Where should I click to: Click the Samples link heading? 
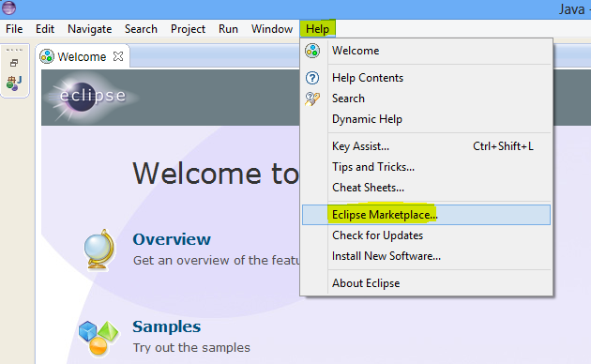click(x=167, y=326)
